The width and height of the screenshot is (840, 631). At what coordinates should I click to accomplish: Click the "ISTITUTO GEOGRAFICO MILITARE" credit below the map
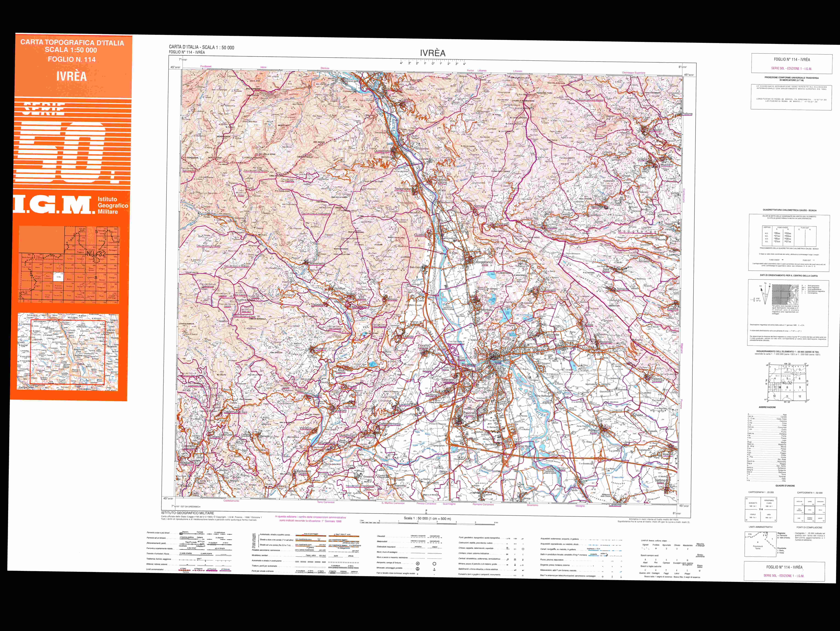(188, 513)
